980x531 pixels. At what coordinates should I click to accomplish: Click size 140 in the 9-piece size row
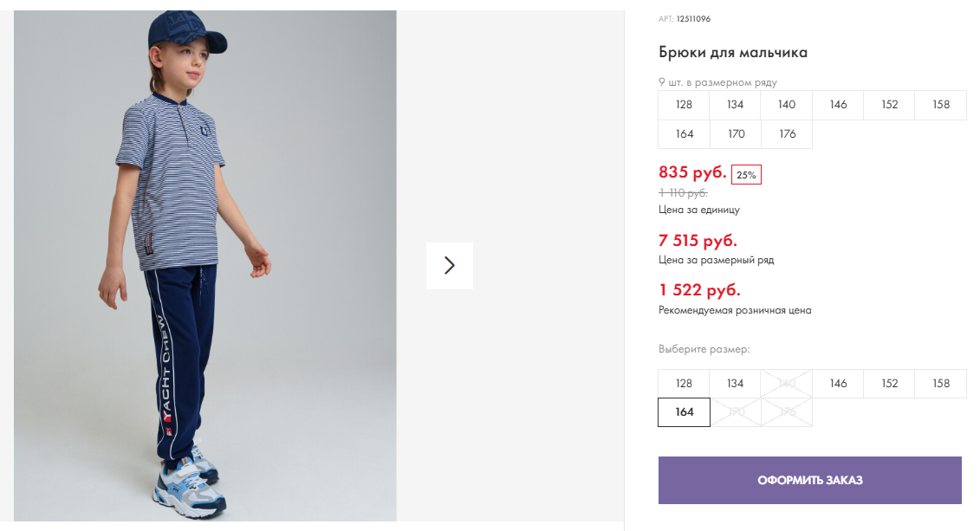[x=787, y=105]
